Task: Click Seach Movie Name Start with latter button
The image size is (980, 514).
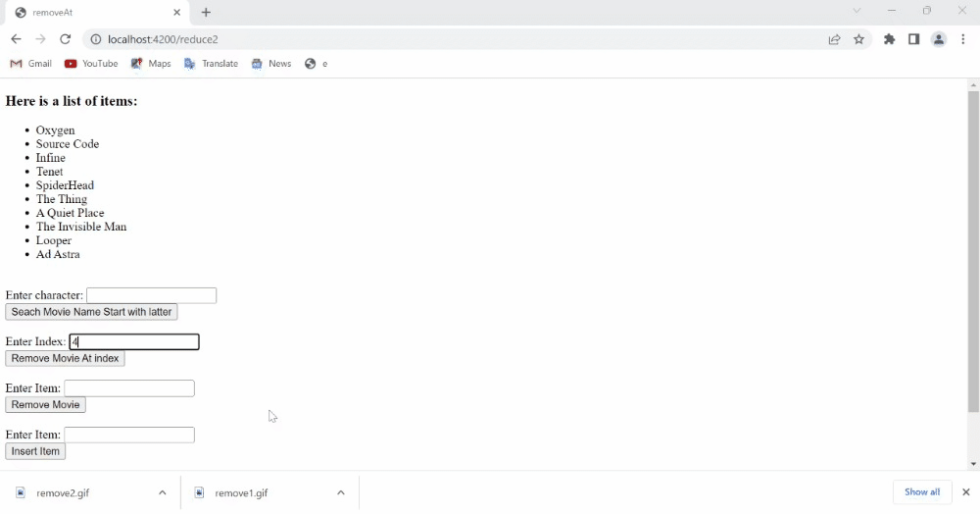Action: pos(91,312)
